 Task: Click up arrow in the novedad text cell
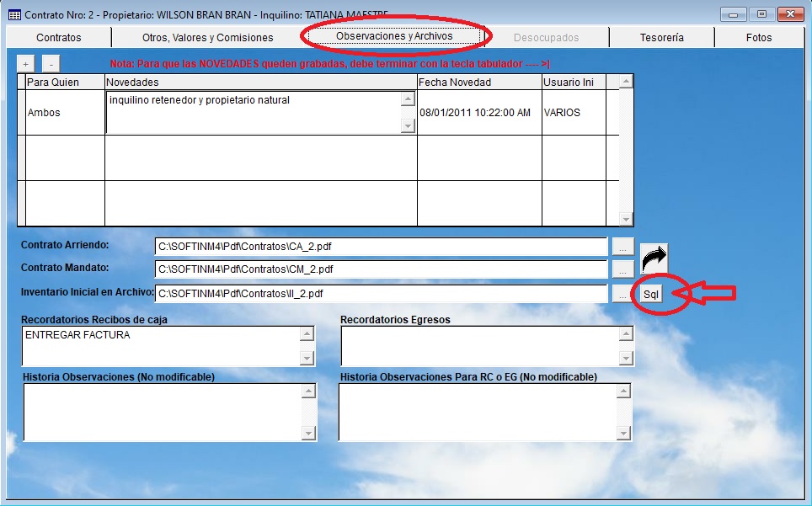click(408, 99)
